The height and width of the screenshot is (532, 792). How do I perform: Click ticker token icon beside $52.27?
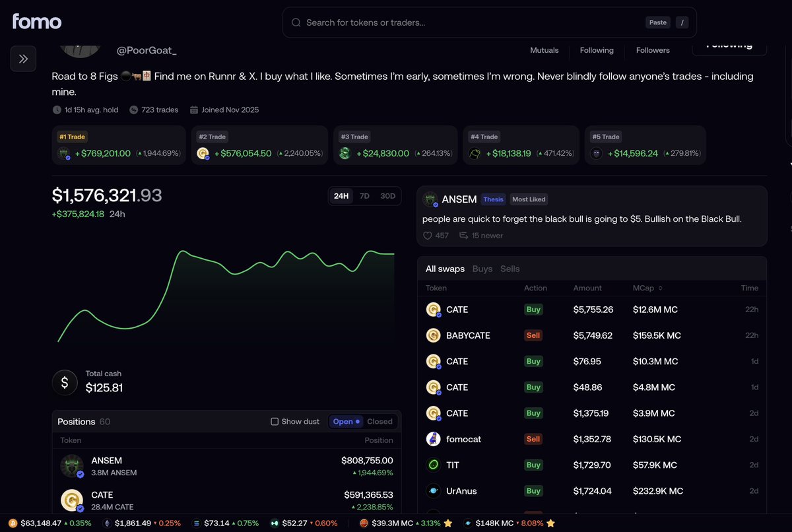[274, 523]
